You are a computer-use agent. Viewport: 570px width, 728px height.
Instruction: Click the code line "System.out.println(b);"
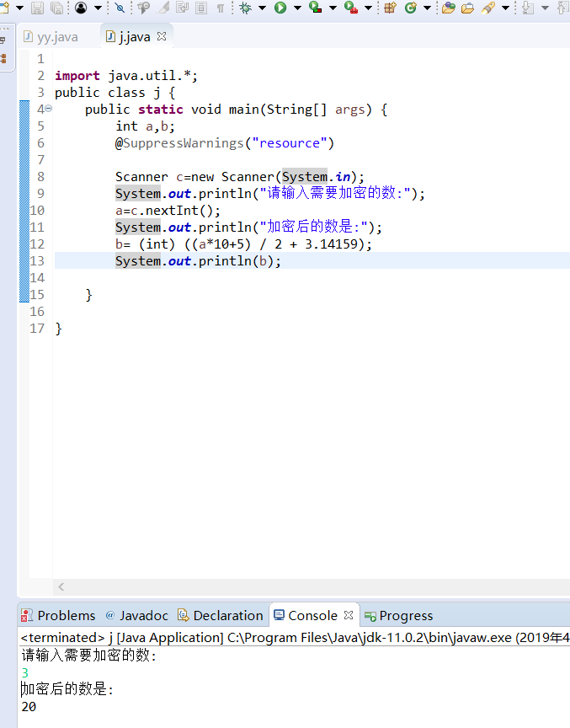(198, 261)
